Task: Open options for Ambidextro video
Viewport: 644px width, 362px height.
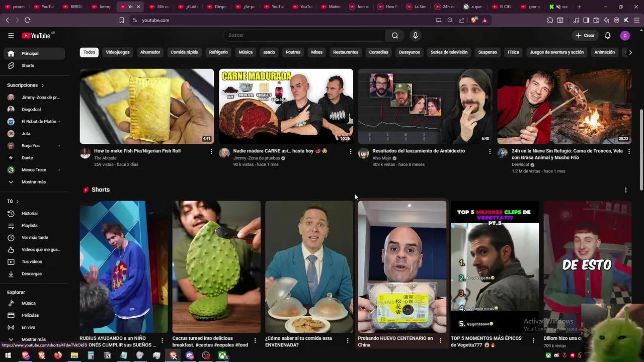Action: [490, 151]
